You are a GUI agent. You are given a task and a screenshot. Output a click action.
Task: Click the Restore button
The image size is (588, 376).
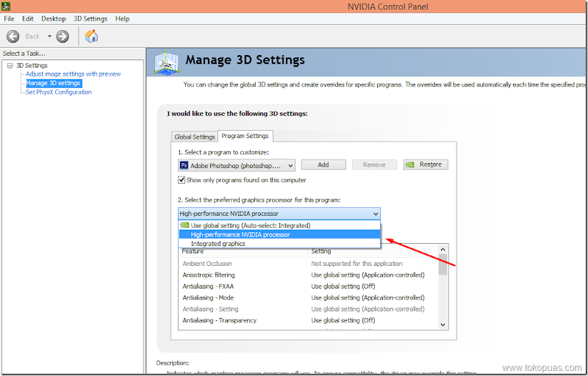tap(426, 164)
